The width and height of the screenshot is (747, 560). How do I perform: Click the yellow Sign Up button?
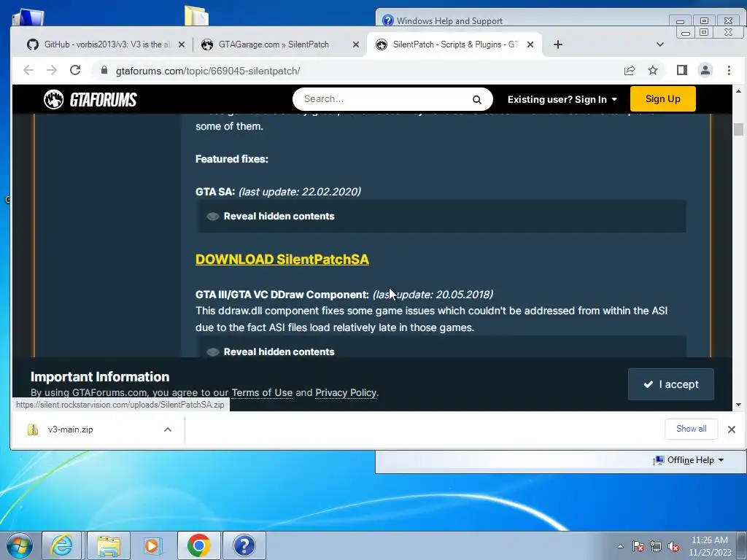pos(662,98)
